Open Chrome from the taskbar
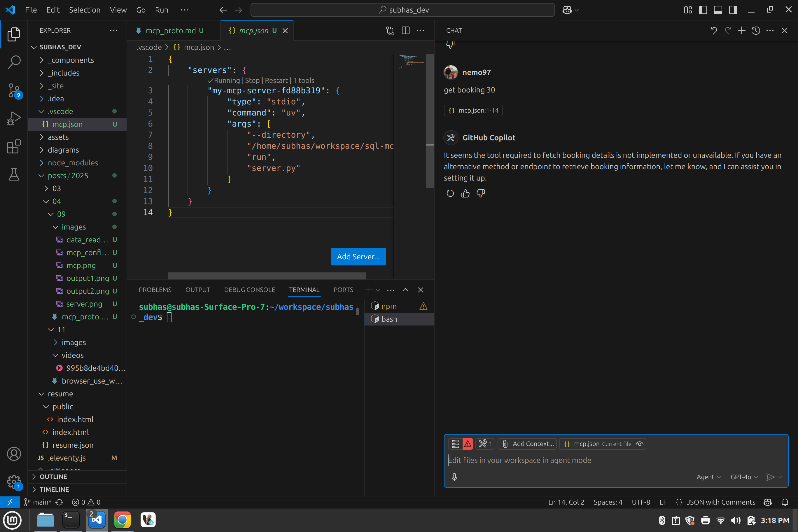The height and width of the screenshot is (532, 798). click(123, 520)
